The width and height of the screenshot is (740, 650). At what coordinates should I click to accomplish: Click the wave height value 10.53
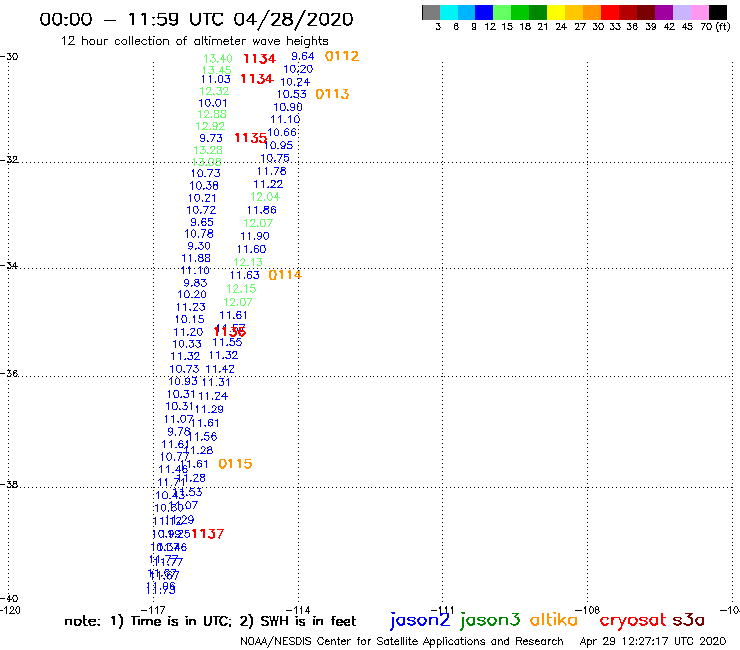click(x=292, y=94)
